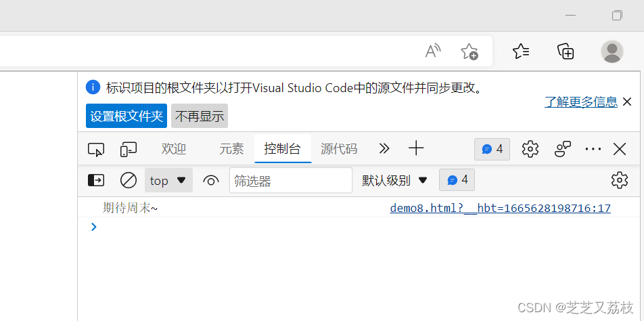Activate the inspect element picker icon
This screenshot has width=644, height=321.
tap(96, 149)
